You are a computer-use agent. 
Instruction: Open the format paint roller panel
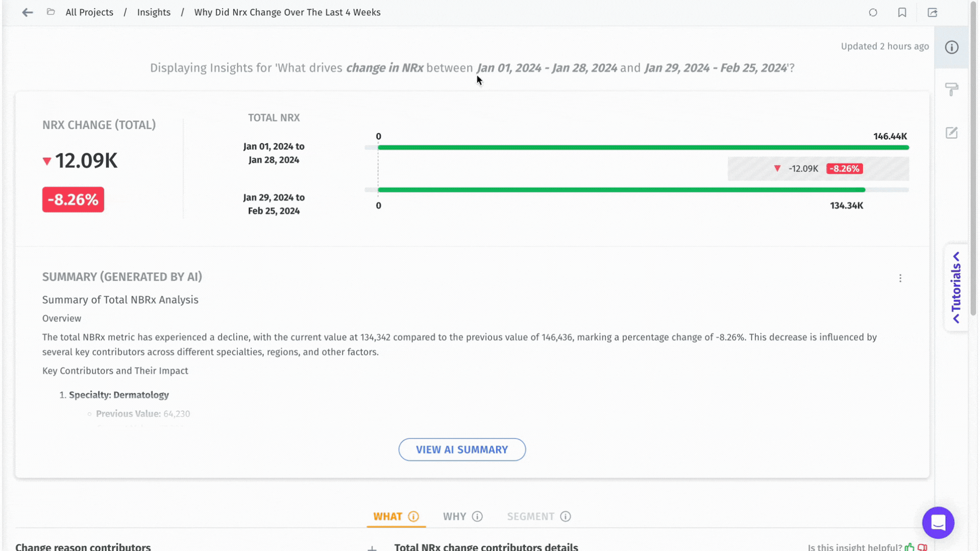pos(951,90)
